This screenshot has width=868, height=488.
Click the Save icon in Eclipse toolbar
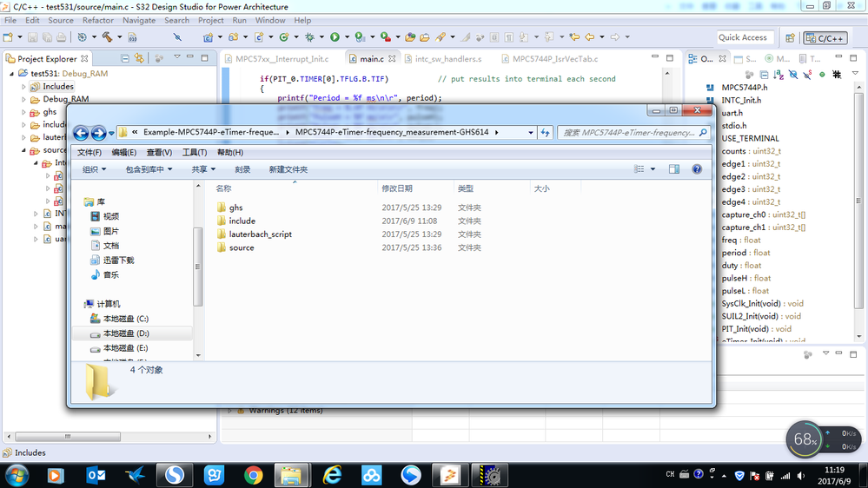click(x=33, y=37)
